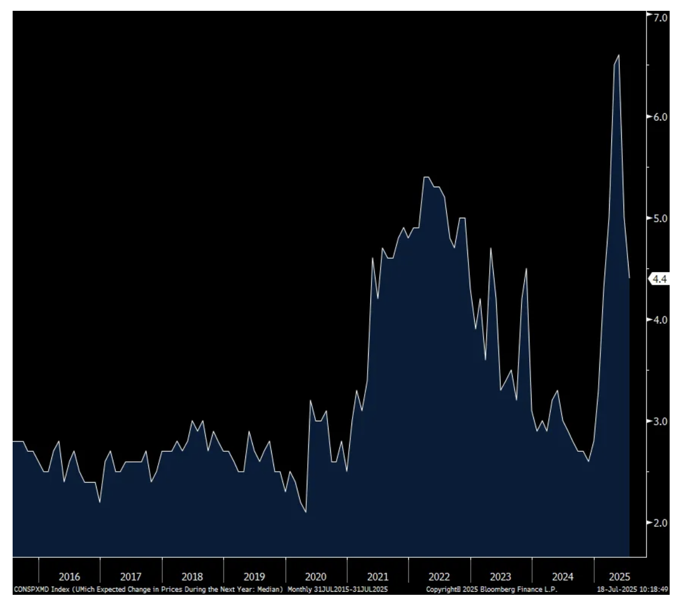Click the 2.0 y-axis label

tap(660, 523)
